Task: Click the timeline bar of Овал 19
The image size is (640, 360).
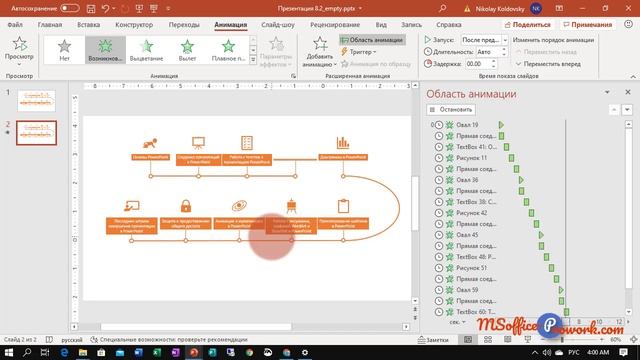Action: (501, 125)
